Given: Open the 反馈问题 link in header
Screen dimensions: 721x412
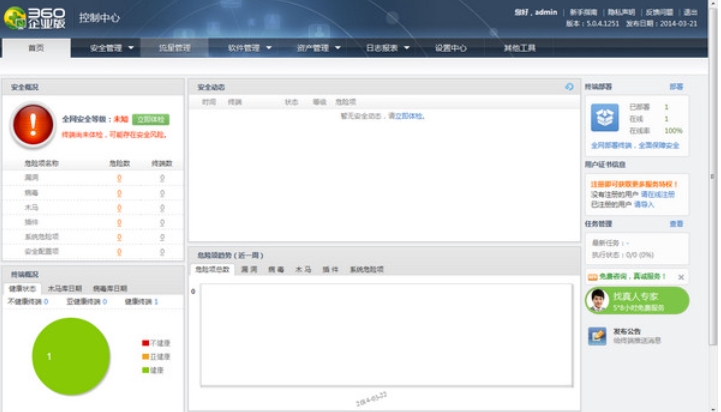Looking at the screenshot, I should click(659, 12).
